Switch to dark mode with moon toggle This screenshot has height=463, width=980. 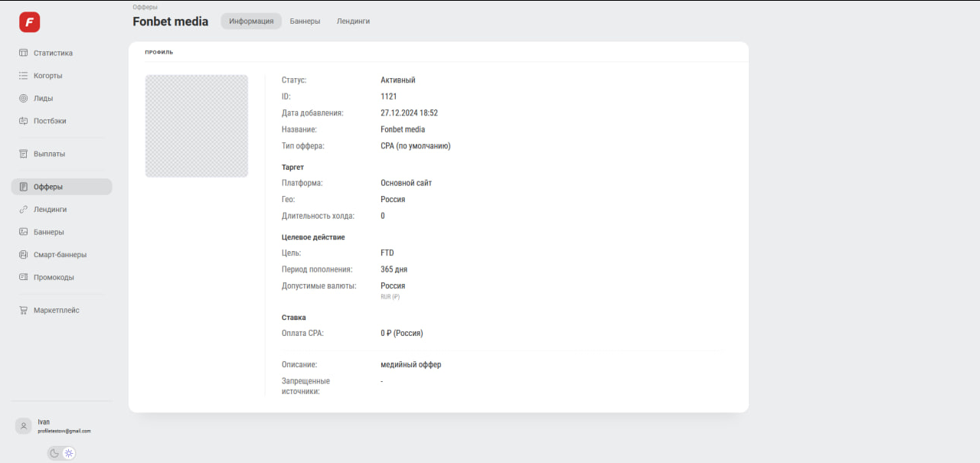point(54,453)
